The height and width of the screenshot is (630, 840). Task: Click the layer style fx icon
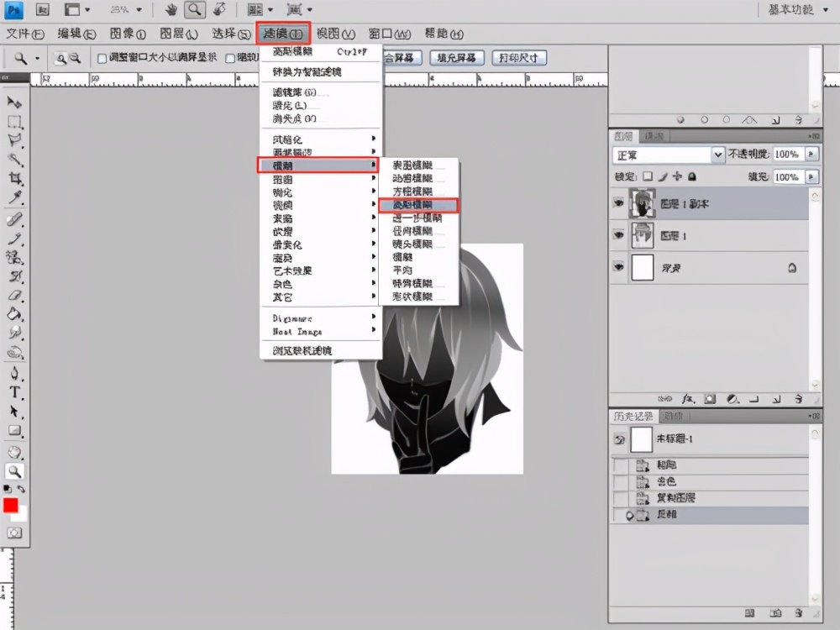[x=689, y=399]
